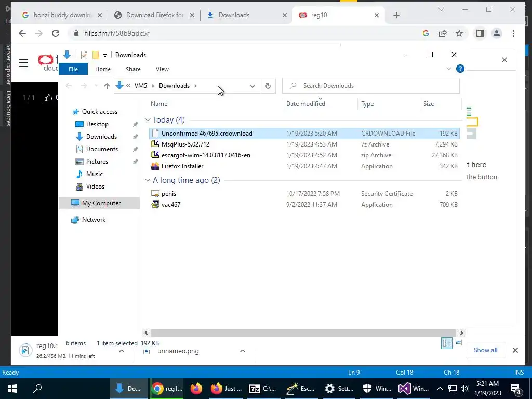Select the escargot-wlm-14.0.8117.0416-en zip
Screen dimensions: 532x399
click(x=304, y=155)
